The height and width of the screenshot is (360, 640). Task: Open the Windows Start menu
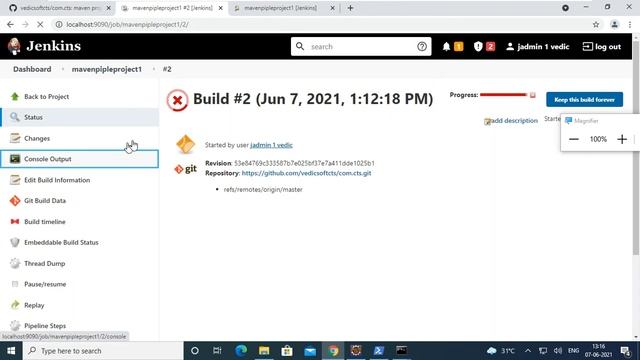(x=11, y=351)
